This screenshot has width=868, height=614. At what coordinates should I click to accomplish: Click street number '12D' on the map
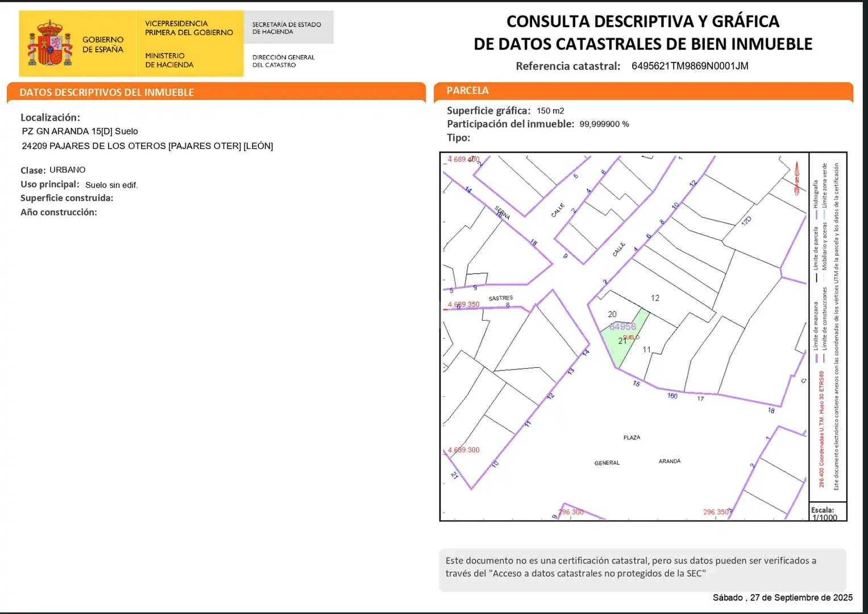746,221
